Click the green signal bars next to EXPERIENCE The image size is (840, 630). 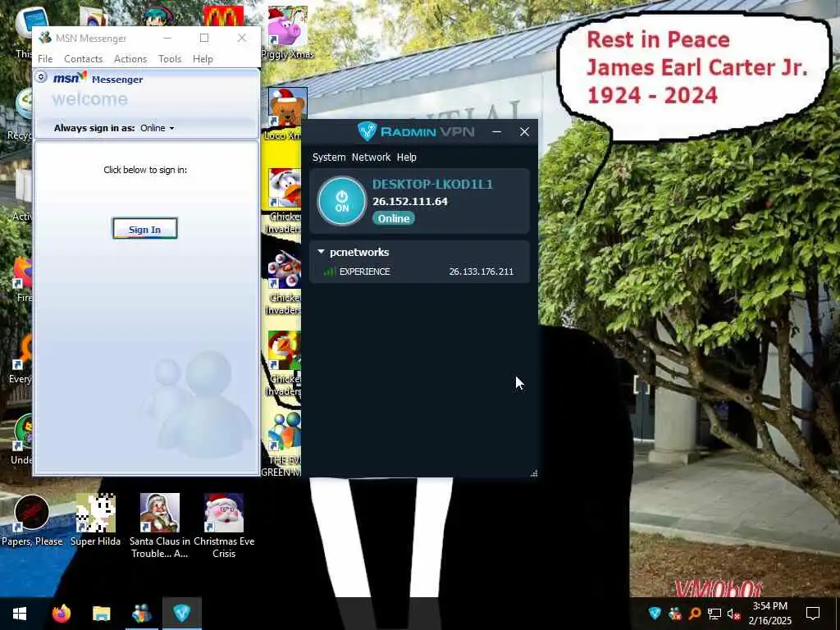coord(330,272)
